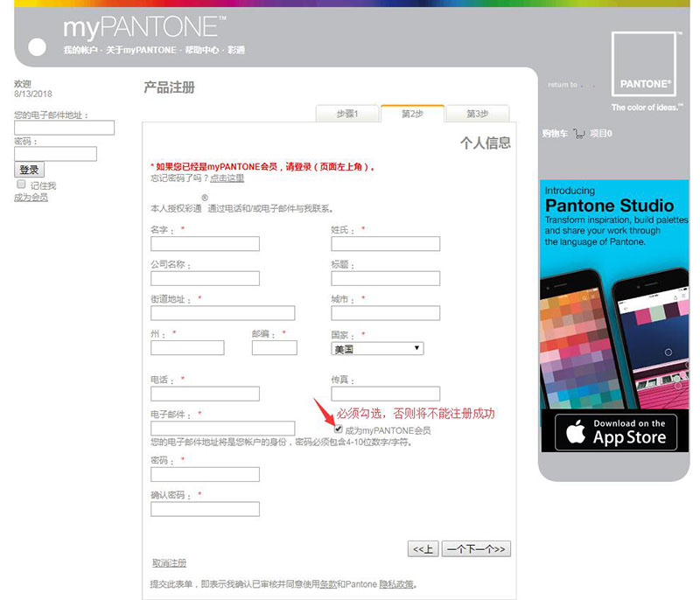Click the 街道地址 street address field

pyautogui.click(x=223, y=313)
